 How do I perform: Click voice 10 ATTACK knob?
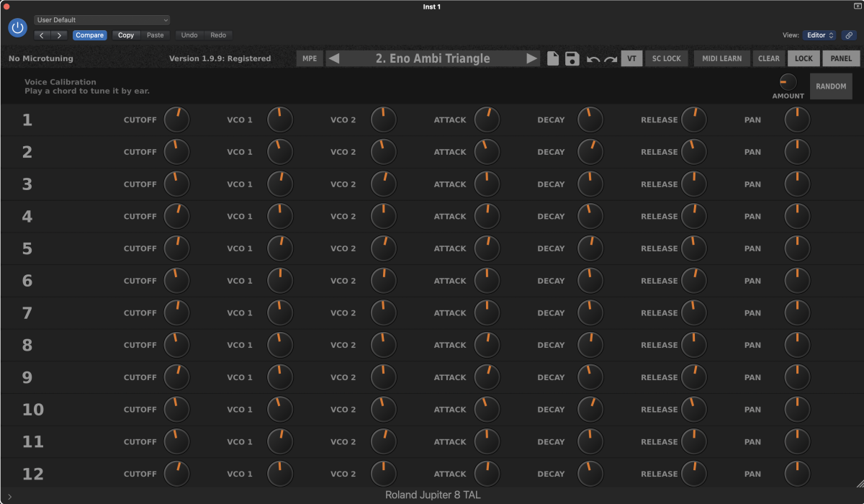pyautogui.click(x=487, y=409)
